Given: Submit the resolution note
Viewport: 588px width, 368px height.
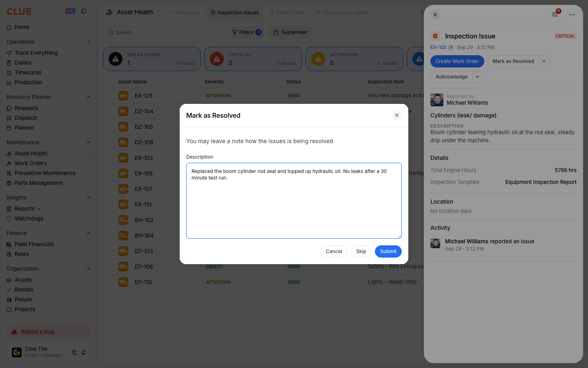Looking at the screenshot, I should click(x=388, y=251).
